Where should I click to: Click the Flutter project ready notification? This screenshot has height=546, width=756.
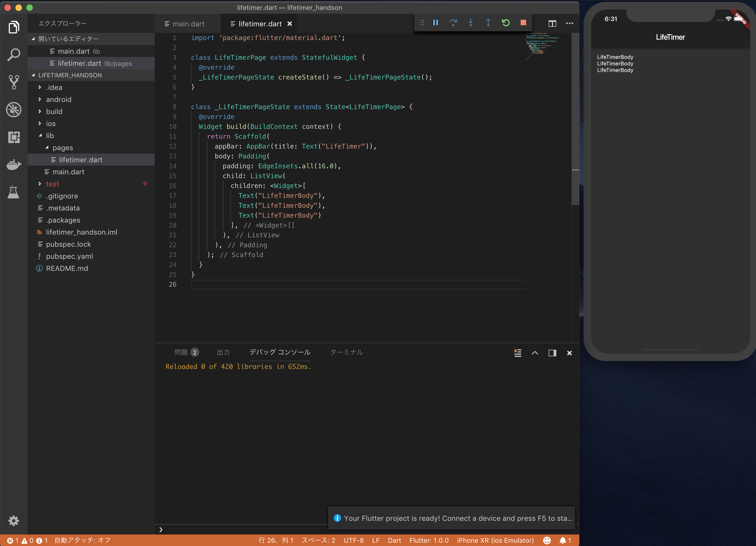(x=452, y=518)
